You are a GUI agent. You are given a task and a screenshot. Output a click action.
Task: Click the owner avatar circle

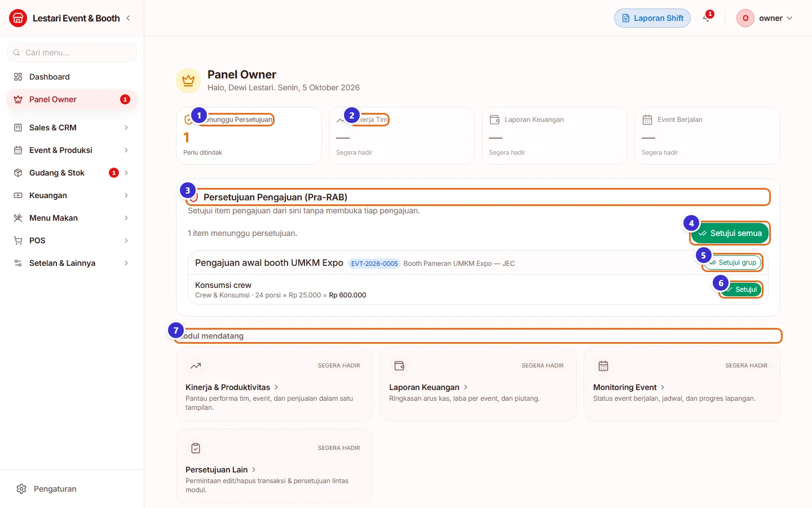pos(745,18)
